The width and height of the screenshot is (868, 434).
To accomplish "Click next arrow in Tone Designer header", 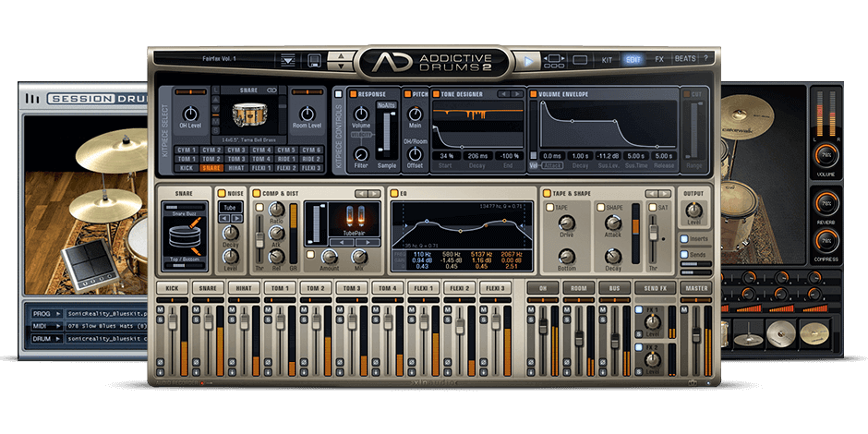I will pyautogui.click(x=516, y=94).
